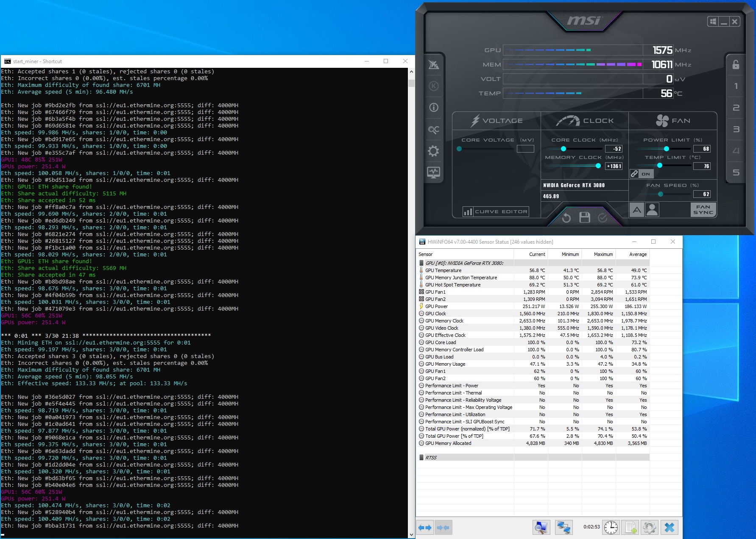Click the Core Clock value field -52

(614, 149)
